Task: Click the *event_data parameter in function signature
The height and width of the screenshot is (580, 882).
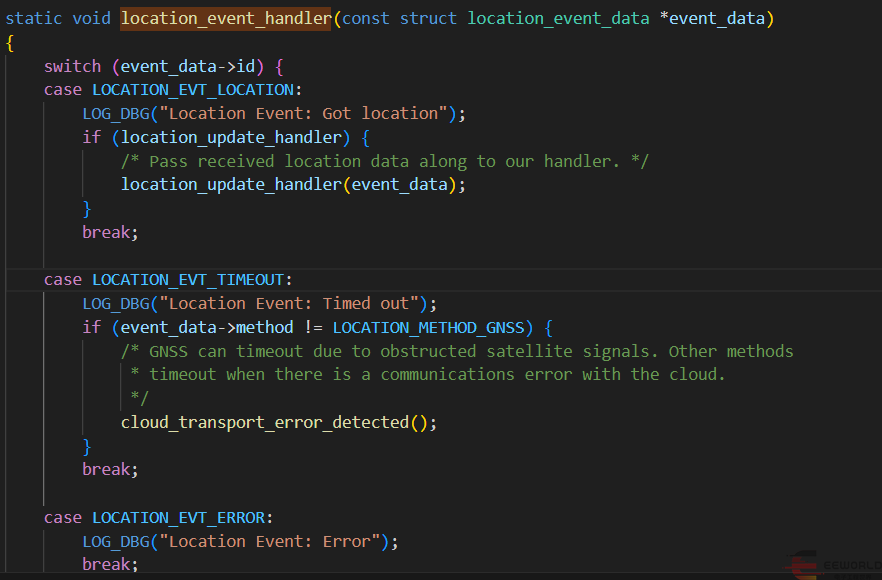Action: pyautogui.click(x=715, y=18)
